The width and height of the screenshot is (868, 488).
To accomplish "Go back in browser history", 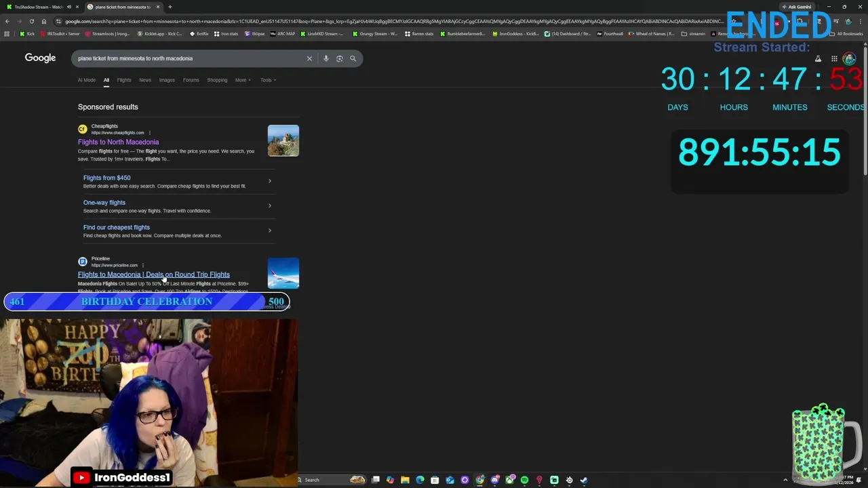I will [7, 21].
